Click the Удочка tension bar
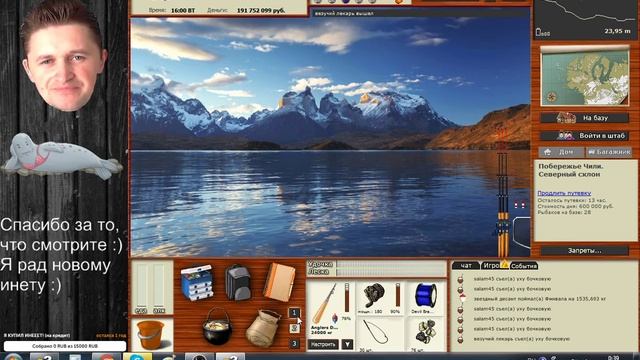Image resolution: width=640 pixels, height=360 pixels. point(391,264)
